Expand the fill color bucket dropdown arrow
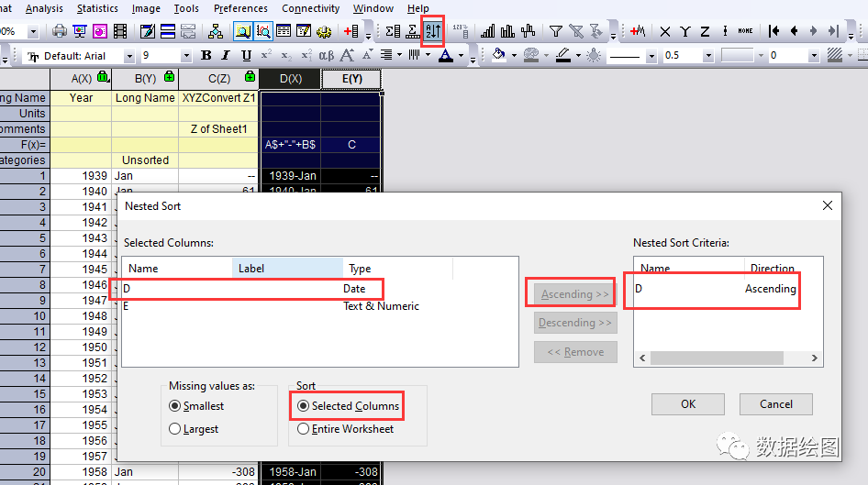The image size is (868, 485). pyautogui.click(x=514, y=56)
